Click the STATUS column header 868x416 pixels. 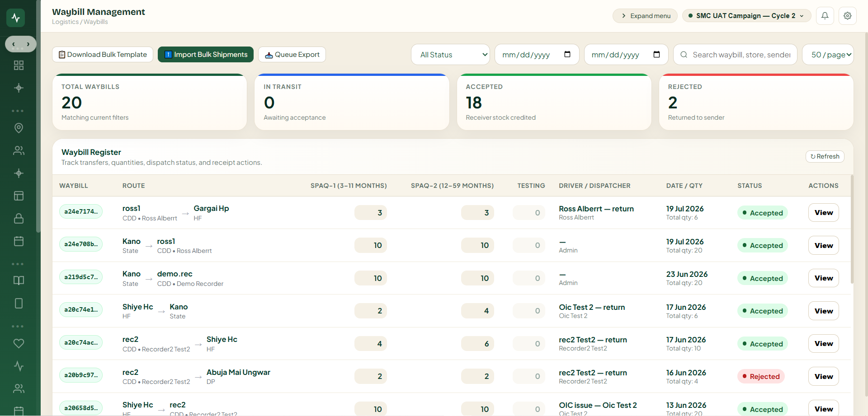pyautogui.click(x=750, y=186)
